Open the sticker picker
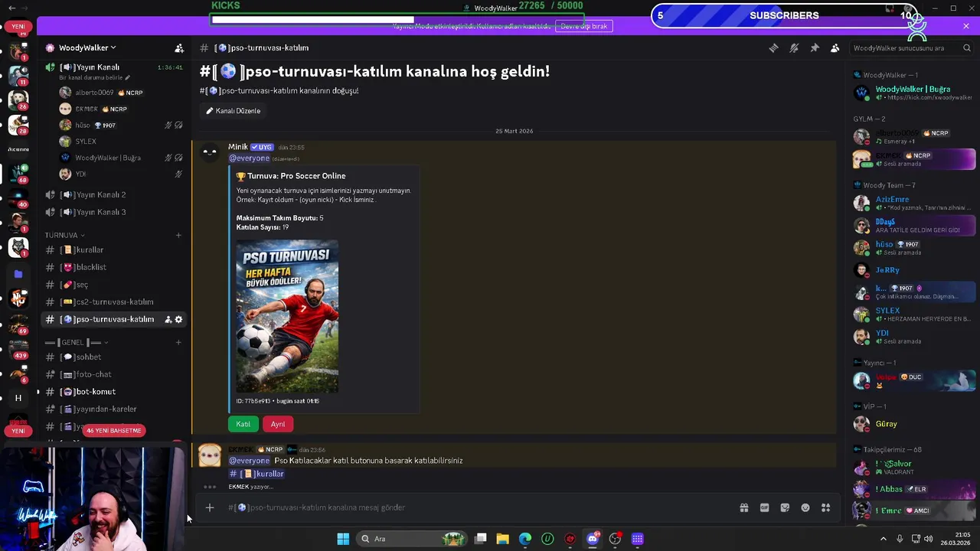The width and height of the screenshot is (980, 551). [x=785, y=507]
